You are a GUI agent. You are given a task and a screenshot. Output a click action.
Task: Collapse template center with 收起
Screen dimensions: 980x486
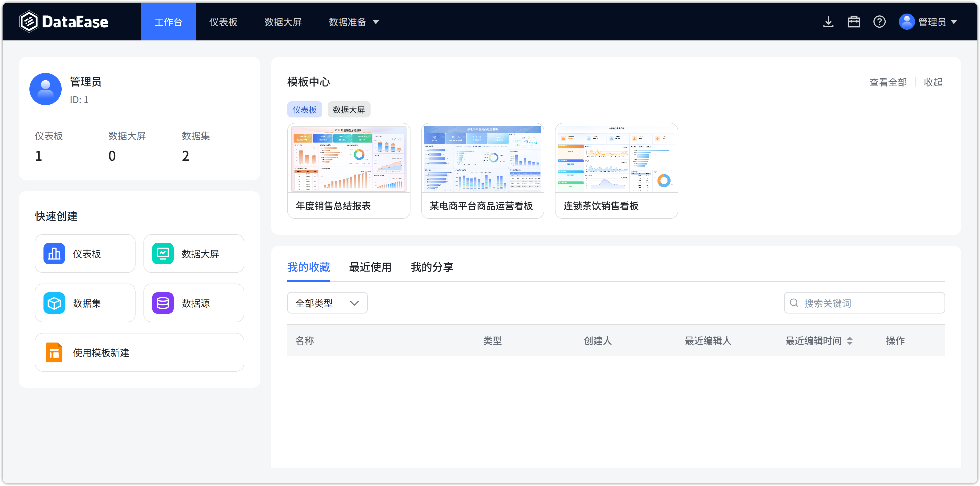[933, 82]
